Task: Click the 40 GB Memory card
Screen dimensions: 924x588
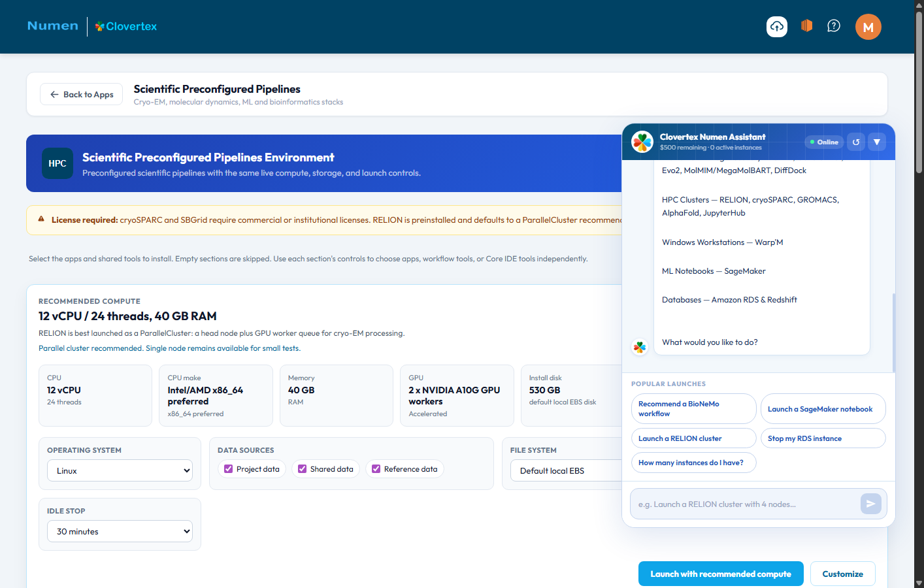Action: [337, 395]
